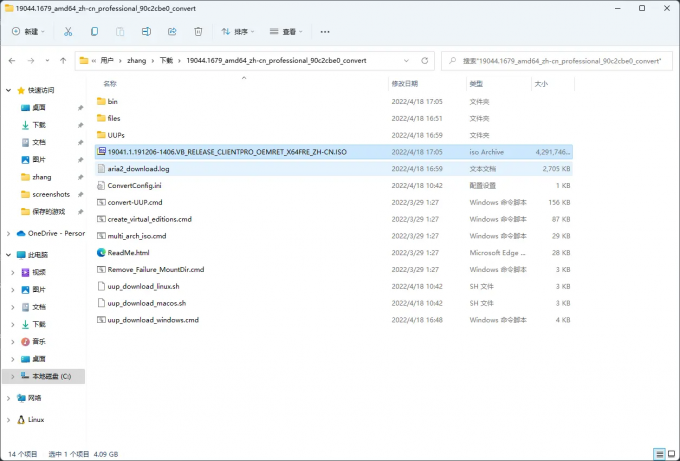Sort by the Type (类型) column header
The width and height of the screenshot is (680, 461).
click(476, 84)
